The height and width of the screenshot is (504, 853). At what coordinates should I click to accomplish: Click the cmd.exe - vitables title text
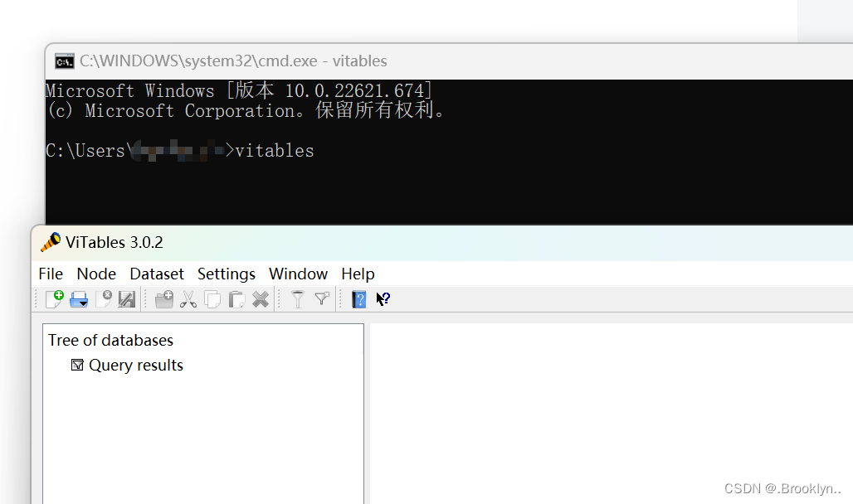pyautogui.click(x=233, y=61)
